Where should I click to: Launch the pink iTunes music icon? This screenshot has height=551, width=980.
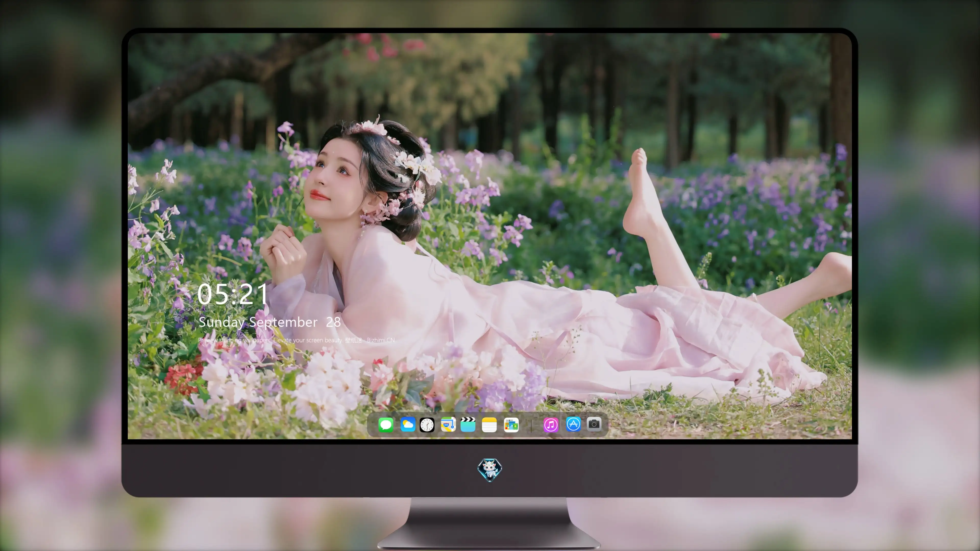coord(550,425)
